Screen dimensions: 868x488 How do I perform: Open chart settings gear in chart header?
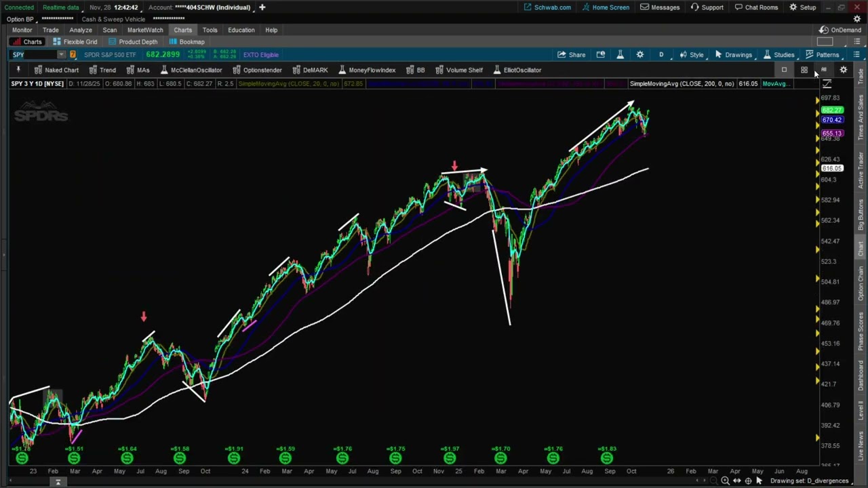(x=639, y=55)
